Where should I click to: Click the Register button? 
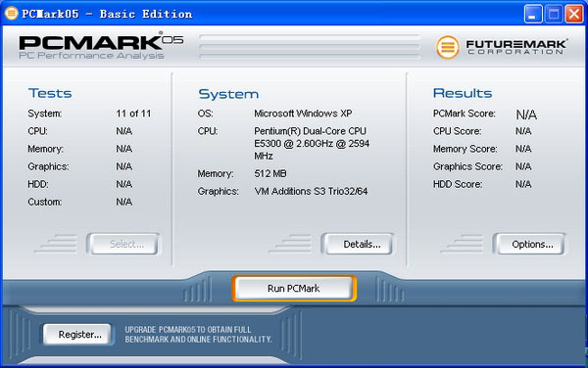[x=77, y=335]
